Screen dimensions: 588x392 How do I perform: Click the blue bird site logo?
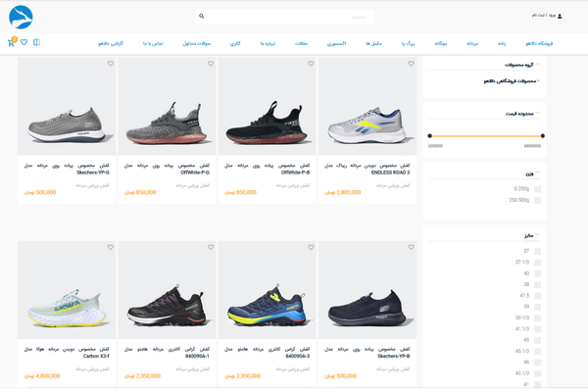click(x=21, y=18)
